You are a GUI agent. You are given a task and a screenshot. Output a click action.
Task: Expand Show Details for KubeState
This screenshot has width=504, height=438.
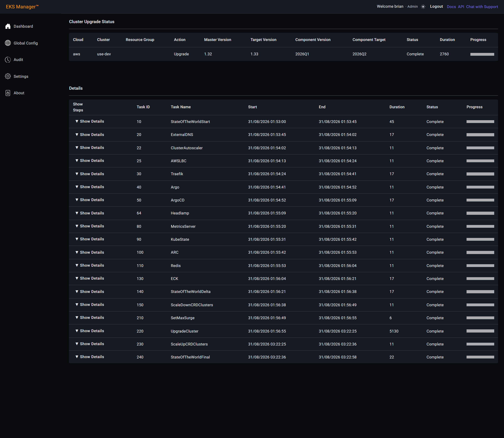[x=90, y=239]
